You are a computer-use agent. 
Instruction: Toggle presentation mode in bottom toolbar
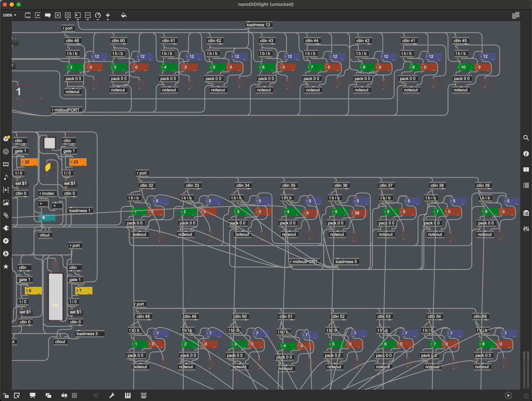point(32,395)
